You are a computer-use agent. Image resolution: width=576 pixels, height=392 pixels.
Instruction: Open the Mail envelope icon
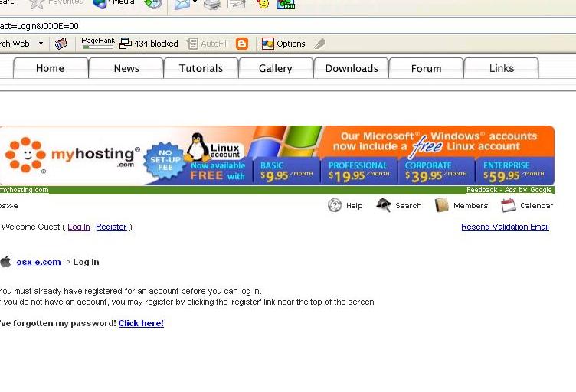(182, 4)
